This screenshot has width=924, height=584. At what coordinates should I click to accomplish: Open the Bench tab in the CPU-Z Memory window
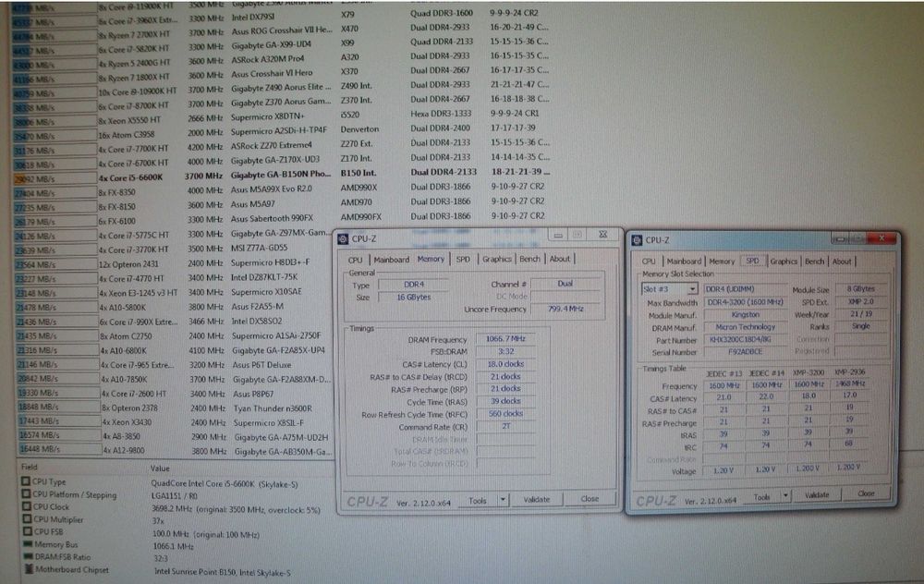(529, 260)
